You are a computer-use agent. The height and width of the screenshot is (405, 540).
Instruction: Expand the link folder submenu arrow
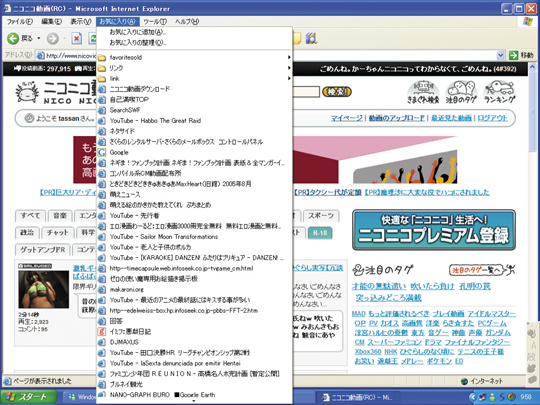[x=289, y=79]
